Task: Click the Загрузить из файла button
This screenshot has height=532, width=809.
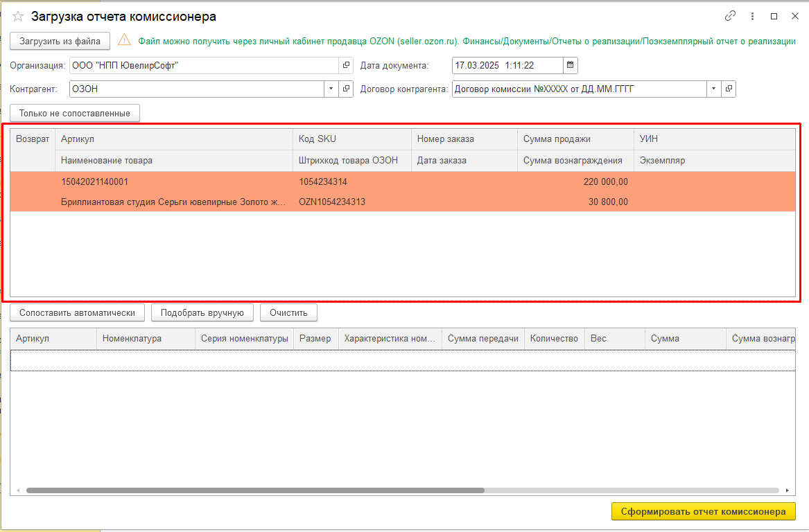Action: (x=60, y=42)
